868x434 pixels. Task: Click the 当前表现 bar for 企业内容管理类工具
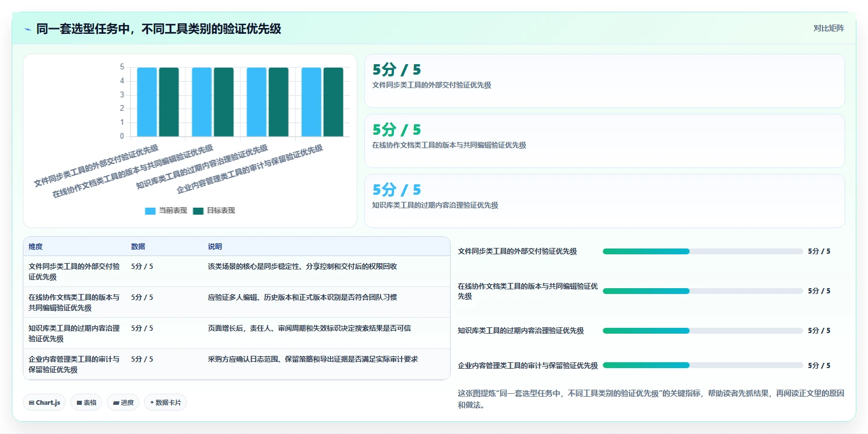[311, 102]
